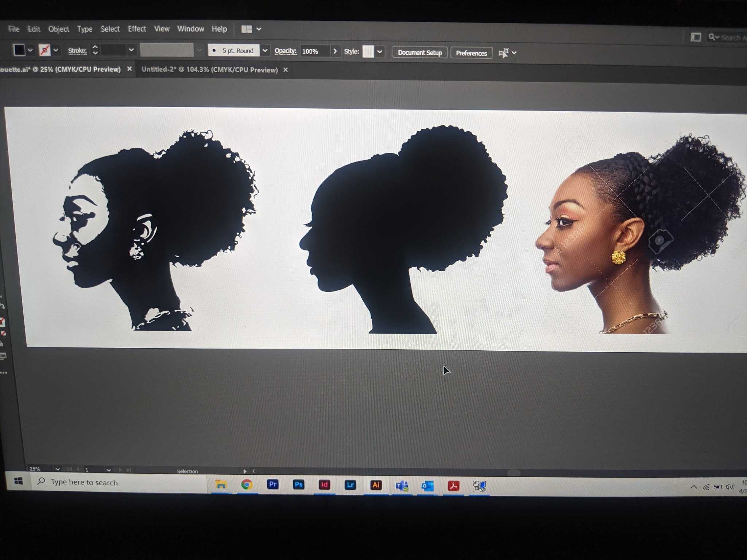Switch to the Untitled-2 document tab

click(210, 70)
